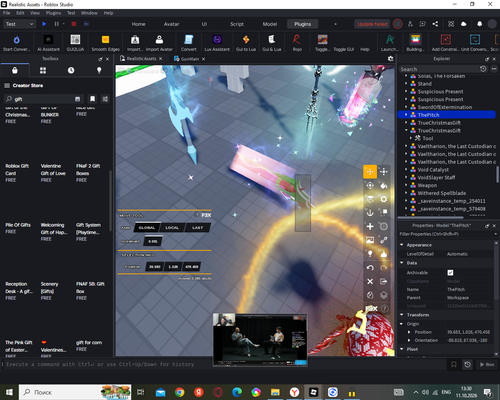Select the Weapon model in Explorer

point(427,185)
